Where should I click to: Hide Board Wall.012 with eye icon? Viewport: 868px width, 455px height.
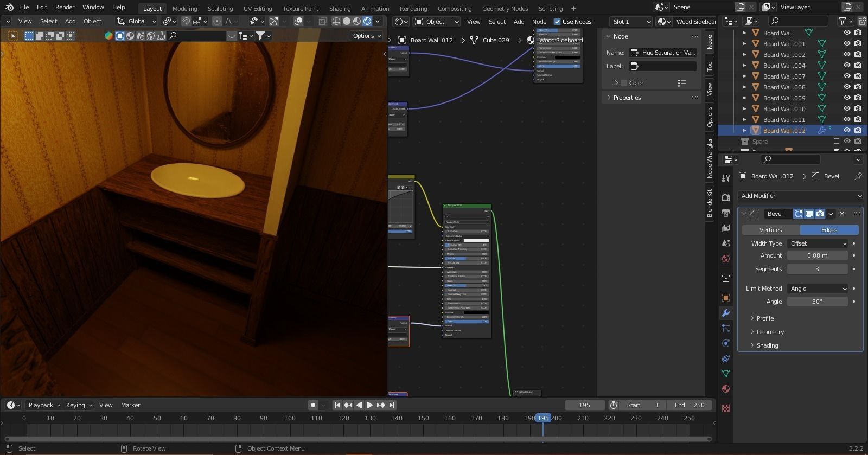tap(847, 130)
